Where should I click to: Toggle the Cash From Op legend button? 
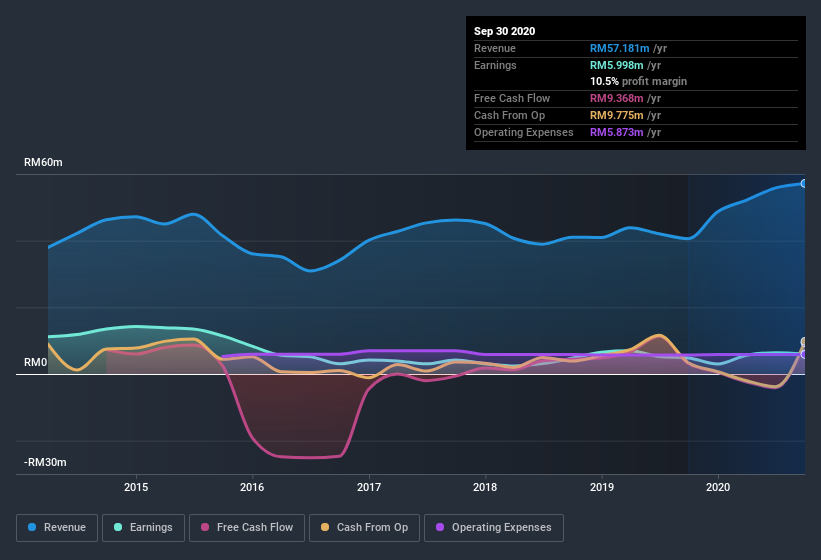tap(364, 528)
